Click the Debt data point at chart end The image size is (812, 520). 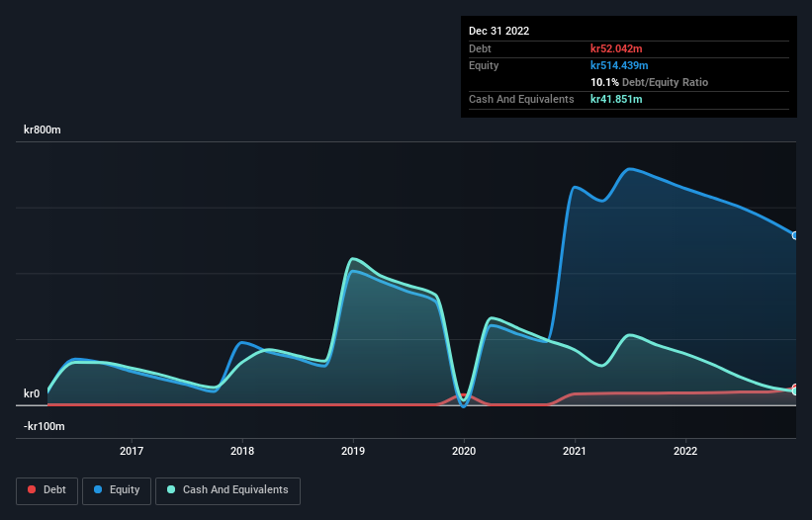(x=795, y=388)
